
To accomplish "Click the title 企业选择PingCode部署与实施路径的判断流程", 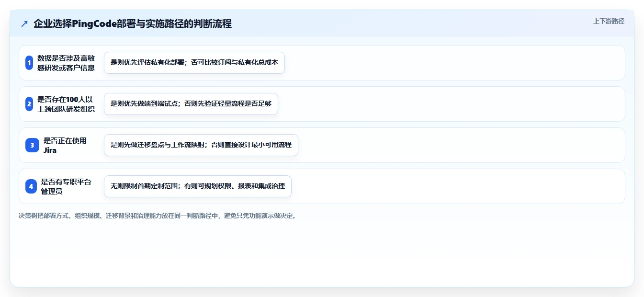I will [x=133, y=24].
